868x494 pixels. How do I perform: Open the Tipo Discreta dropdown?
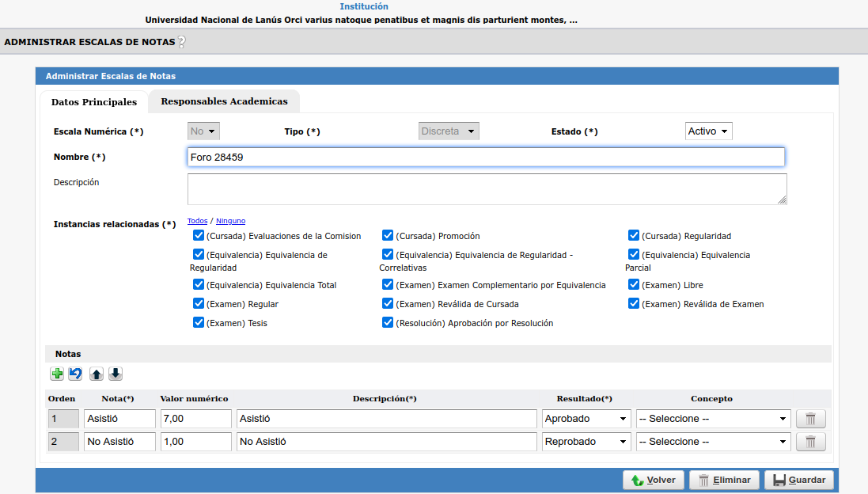(449, 131)
